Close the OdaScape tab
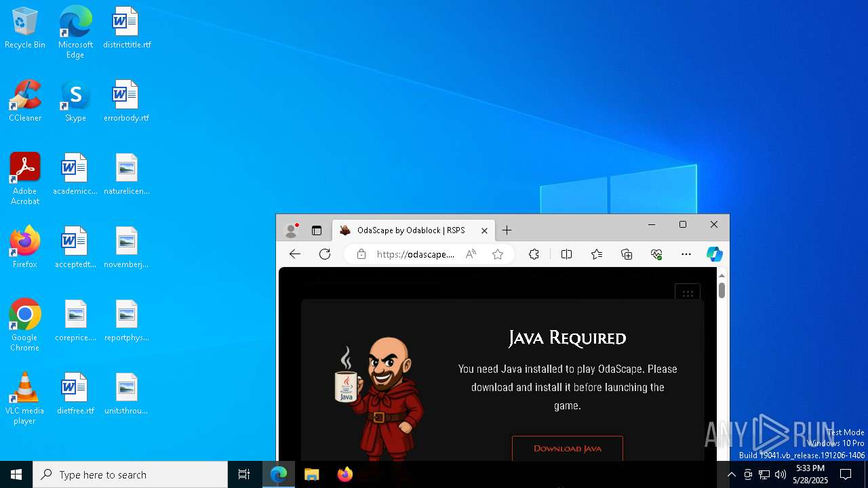The height and width of the screenshot is (488, 868). tap(484, 230)
